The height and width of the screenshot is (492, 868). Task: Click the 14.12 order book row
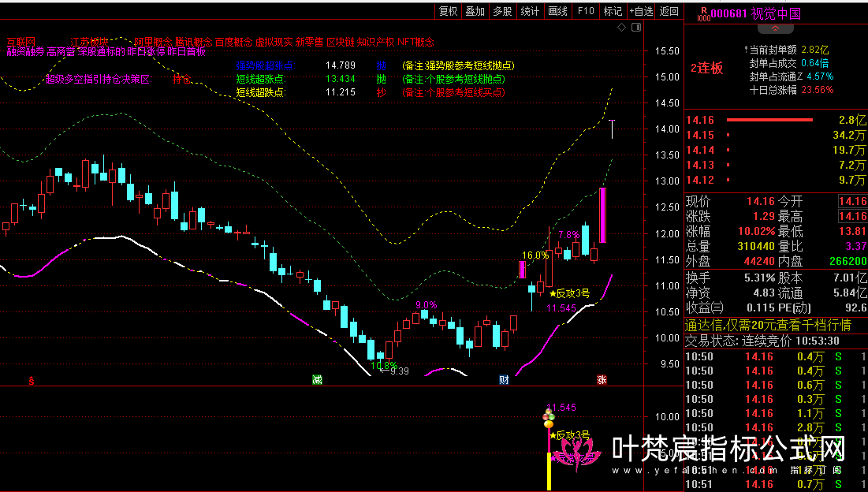pyautogui.click(x=776, y=181)
